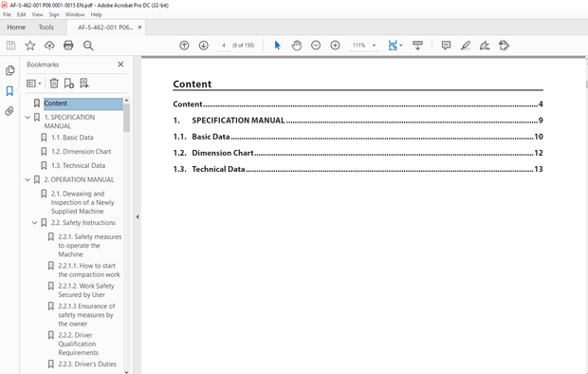Open the View menu
The width and height of the screenshot is (588, 374).
37,14
